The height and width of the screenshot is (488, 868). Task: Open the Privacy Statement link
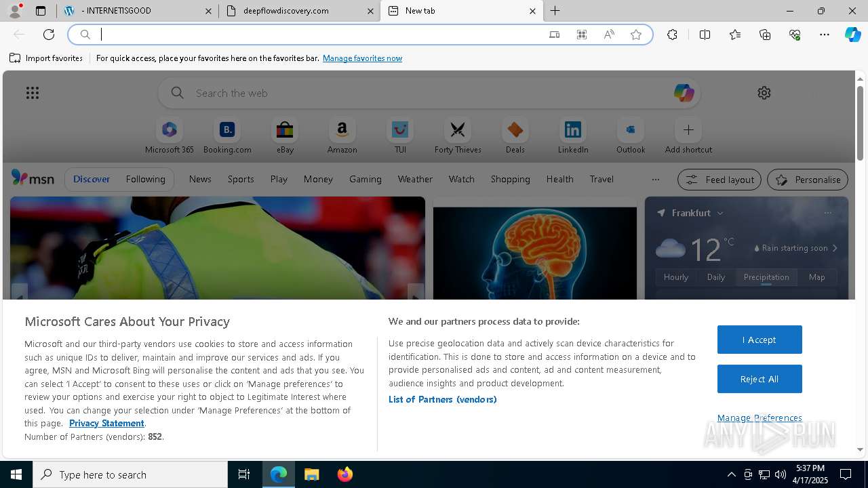pyautogui.click(x=106, y=423)
